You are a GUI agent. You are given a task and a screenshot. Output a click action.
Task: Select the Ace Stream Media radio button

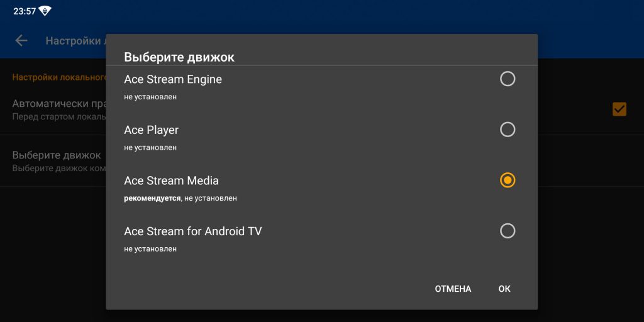coord(508,180)
